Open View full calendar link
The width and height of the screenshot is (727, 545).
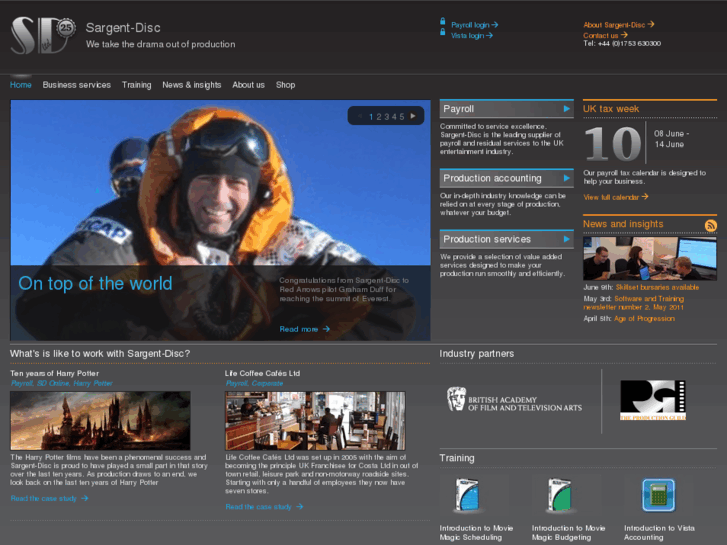pos(616,197)
